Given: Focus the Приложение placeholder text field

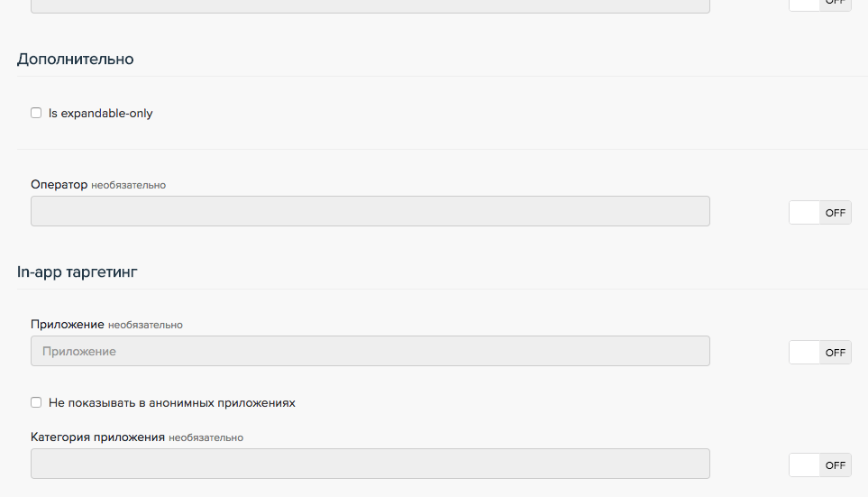Looking at the screenshot, I should [370, 351].
